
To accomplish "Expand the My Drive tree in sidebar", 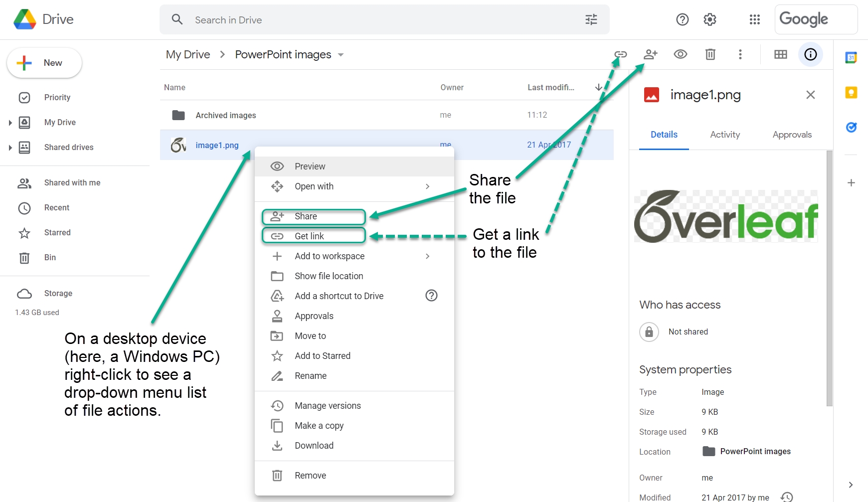I will click(x=10, y=123).
